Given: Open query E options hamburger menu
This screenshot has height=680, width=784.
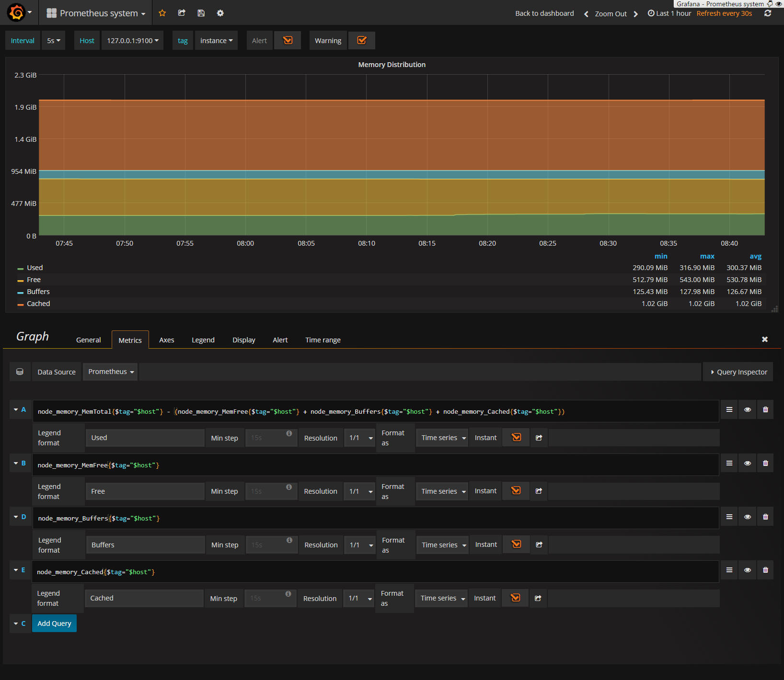Looking at the screenshot, I should coord(729,570).
